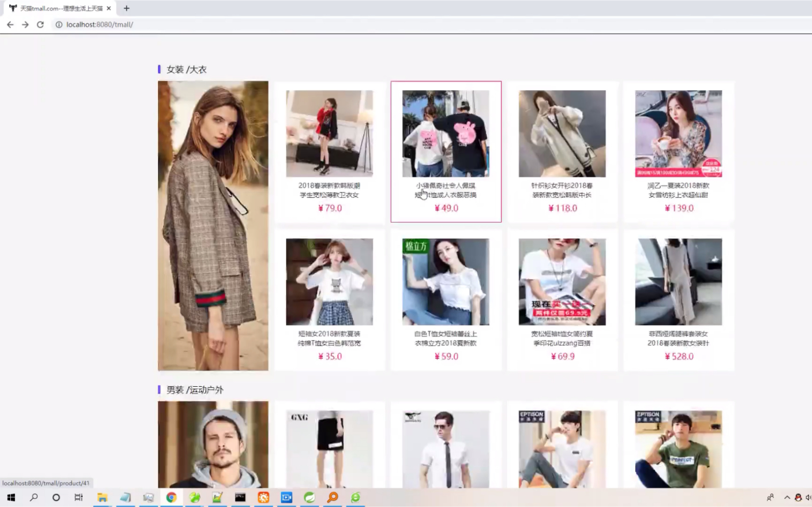Open the red-black hoodie product image
The image size is (812, 507).
click(329, 134)
